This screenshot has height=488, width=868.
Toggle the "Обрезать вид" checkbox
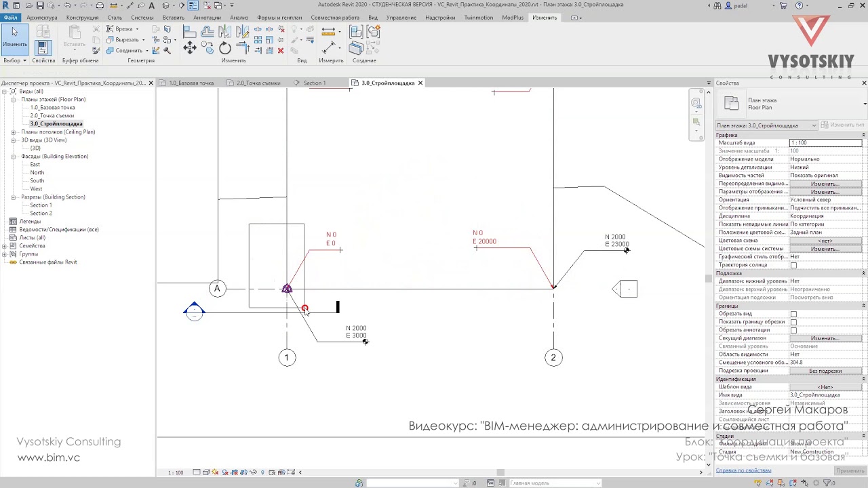click(793, 314)
